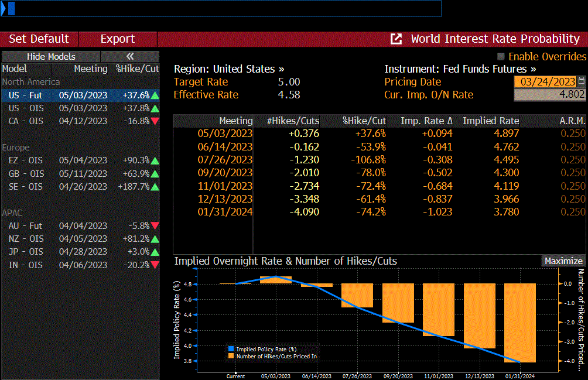Click into the top command input bar
Image resolution: width=588 pixels, height=380 pixels.
221,8
